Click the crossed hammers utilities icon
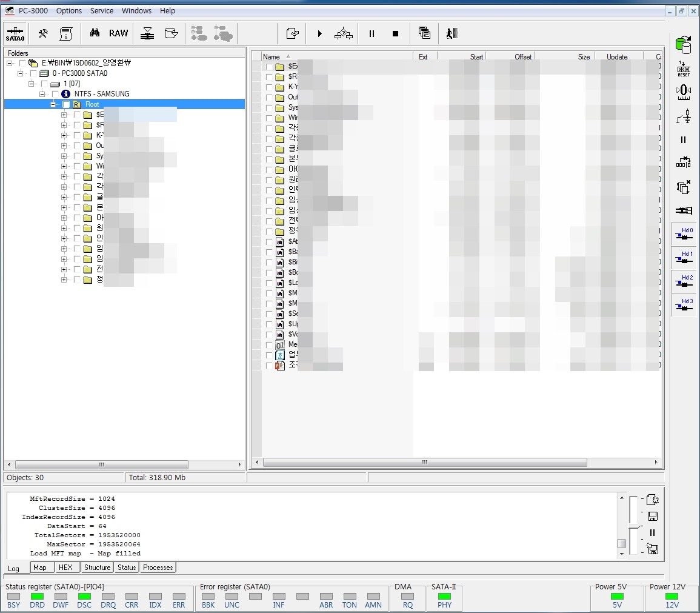This screenshot has height=613, width=700. click(44, 33)
